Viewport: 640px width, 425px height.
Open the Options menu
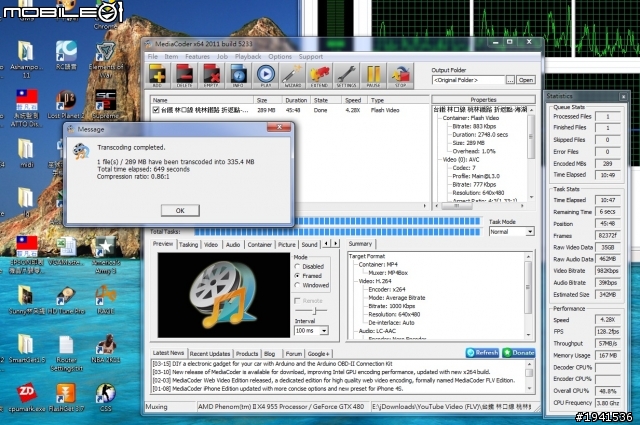pos(280,56)
